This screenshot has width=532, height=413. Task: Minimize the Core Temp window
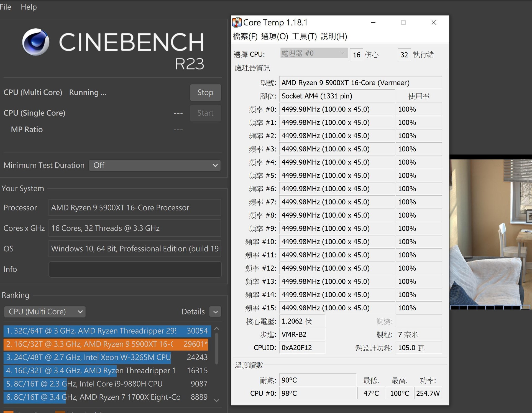(373, 22)
